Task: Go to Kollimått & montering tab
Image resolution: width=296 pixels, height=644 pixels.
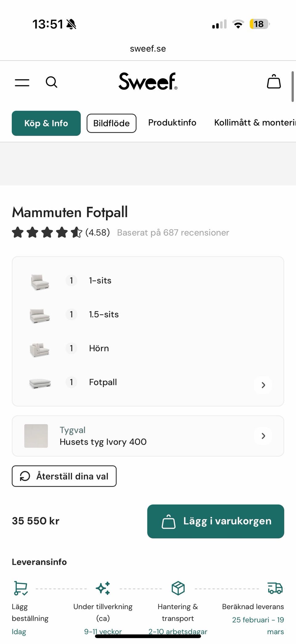Action: (255, 123)
